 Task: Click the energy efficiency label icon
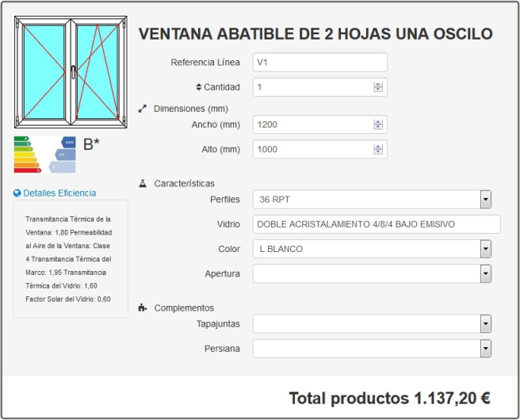pyautogui.click(x=45, y=155)
